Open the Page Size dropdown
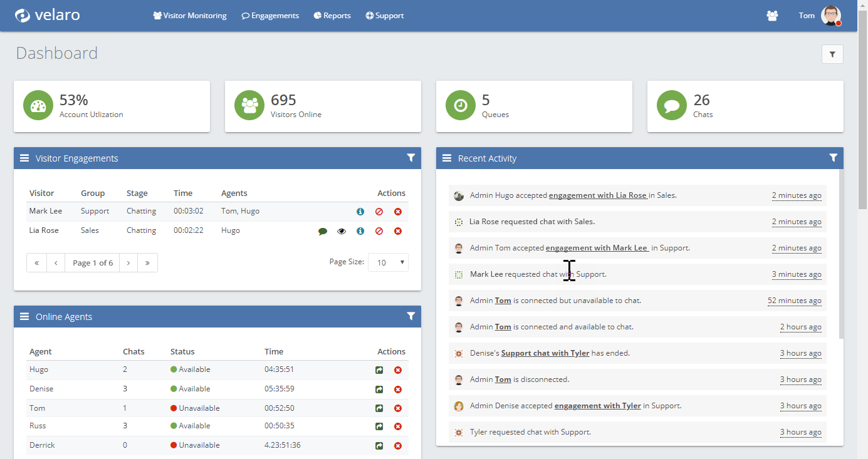Image resolution: width=868 pixels, height=459 pixels. pyautogui.click(x=387, y=262)
